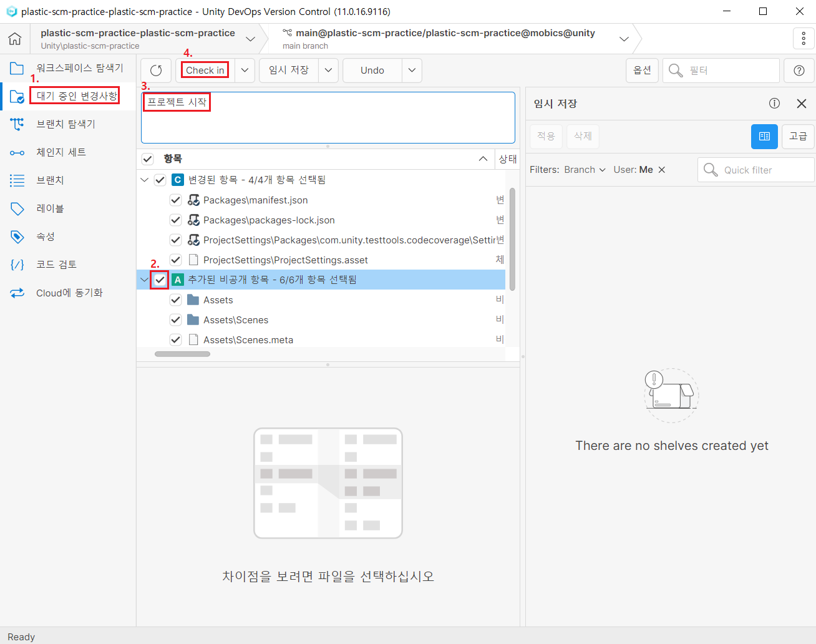Toggle the 변경된 항목 group checkbox

[x=160, y=180]
